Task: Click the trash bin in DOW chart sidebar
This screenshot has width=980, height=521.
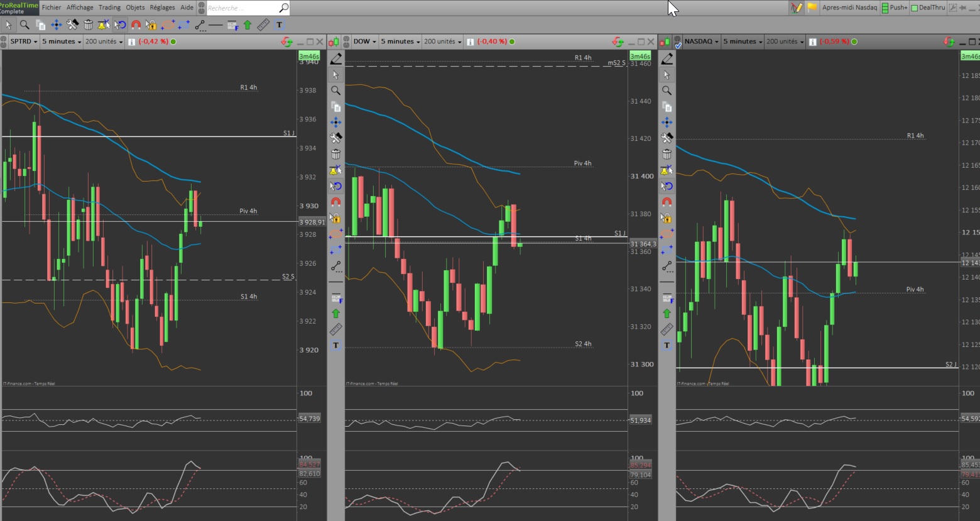Action: coord(336,154)
